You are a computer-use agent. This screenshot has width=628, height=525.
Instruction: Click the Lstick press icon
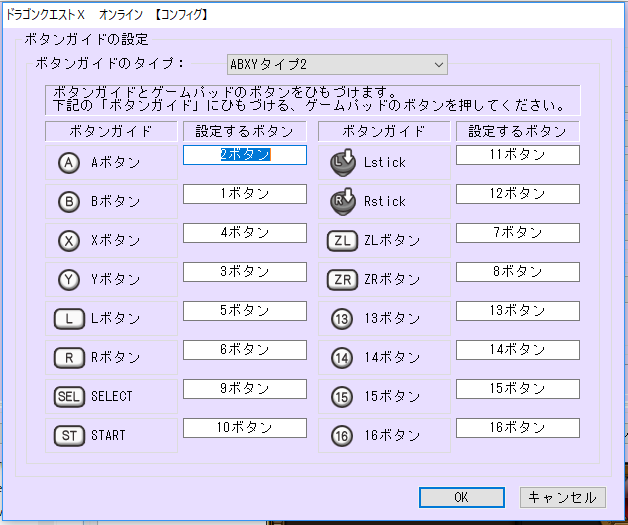tap(343, 163)
